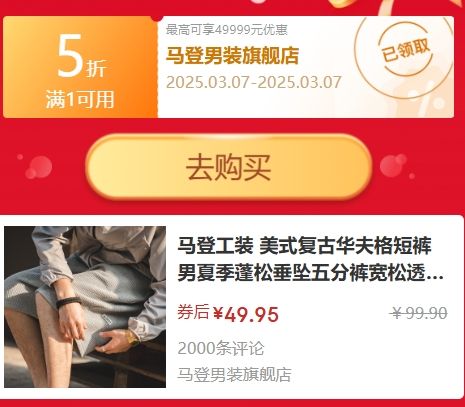Click the black wristband in the product photo
The image size is (465, 407).
[x=69, y=302]
